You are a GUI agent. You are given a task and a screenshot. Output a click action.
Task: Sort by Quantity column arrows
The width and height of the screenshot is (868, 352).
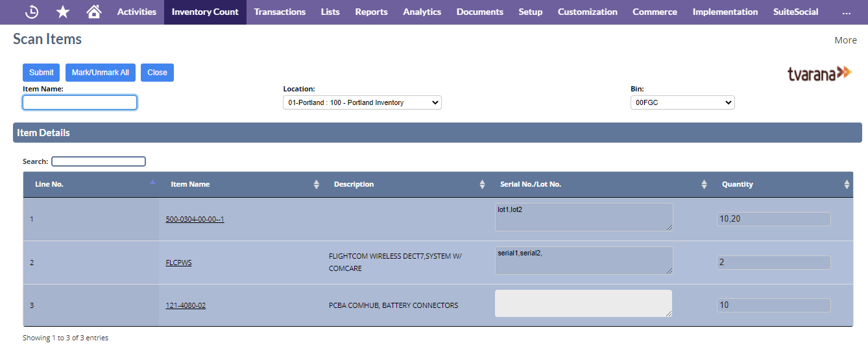pyautogui.click(x=847, y=184)
